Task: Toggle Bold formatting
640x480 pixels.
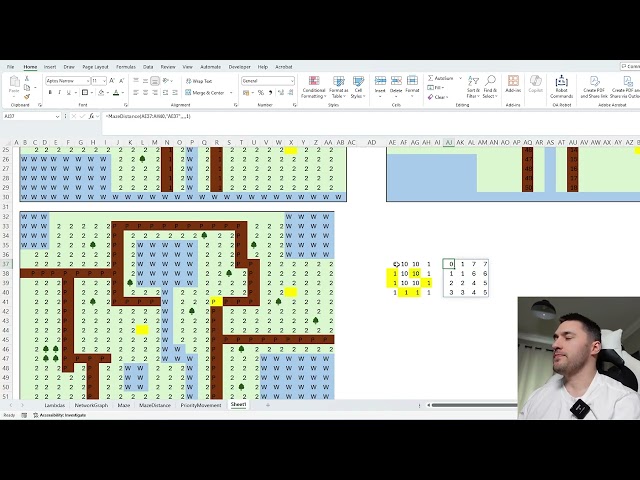Action: click(x=50, y=93)
